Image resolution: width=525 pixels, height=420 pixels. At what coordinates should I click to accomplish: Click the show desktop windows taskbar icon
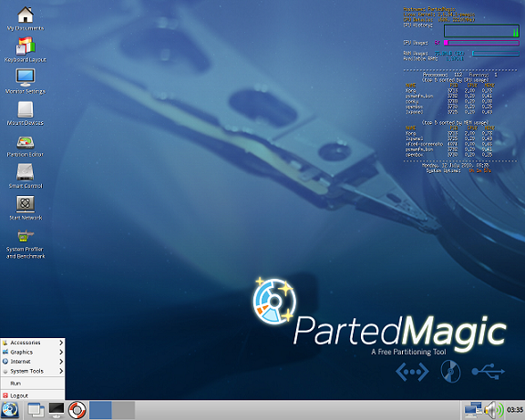pyautogui.click(x=36, y=410)
